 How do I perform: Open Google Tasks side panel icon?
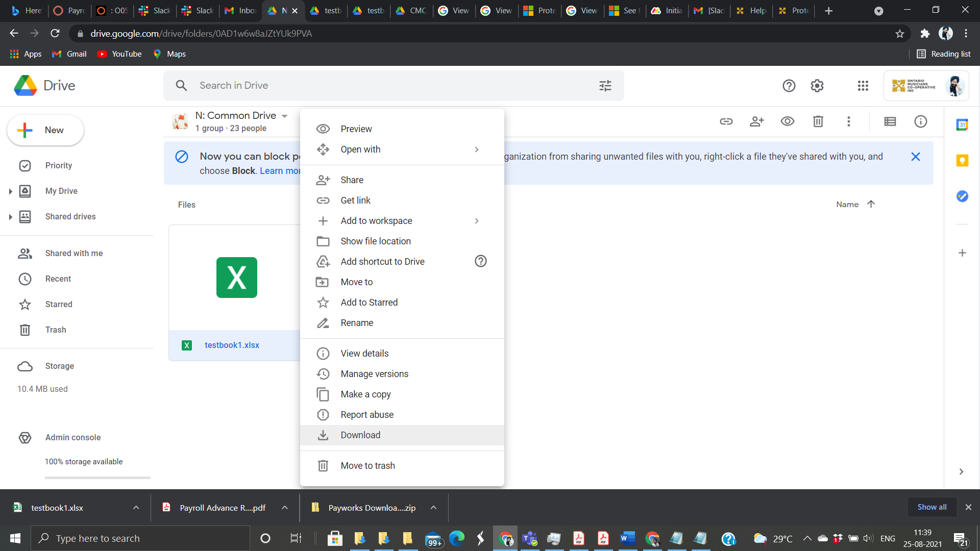962,196
